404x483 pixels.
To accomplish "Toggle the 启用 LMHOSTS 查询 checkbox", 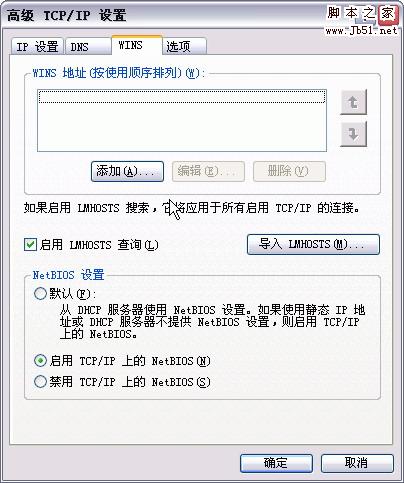I will pos(30,245).
